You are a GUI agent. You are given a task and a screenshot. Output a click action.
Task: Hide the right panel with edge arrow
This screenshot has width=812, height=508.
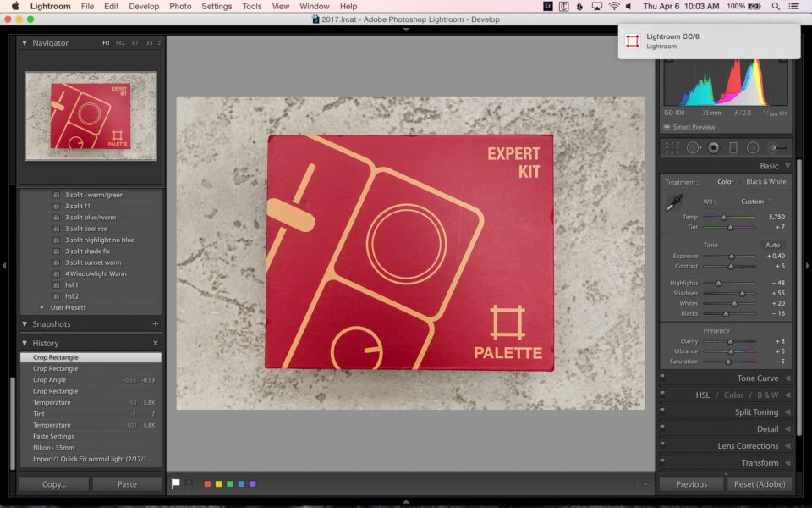pyautogui.click(x=807, y=265)
